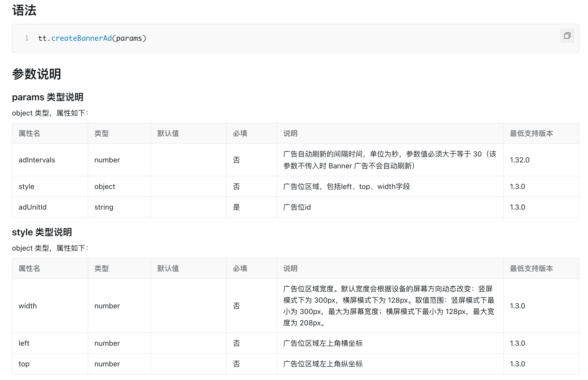The height and width of the screenshot is (380, 588).
Task: Click the top property name cell
Action: point(24,364)
